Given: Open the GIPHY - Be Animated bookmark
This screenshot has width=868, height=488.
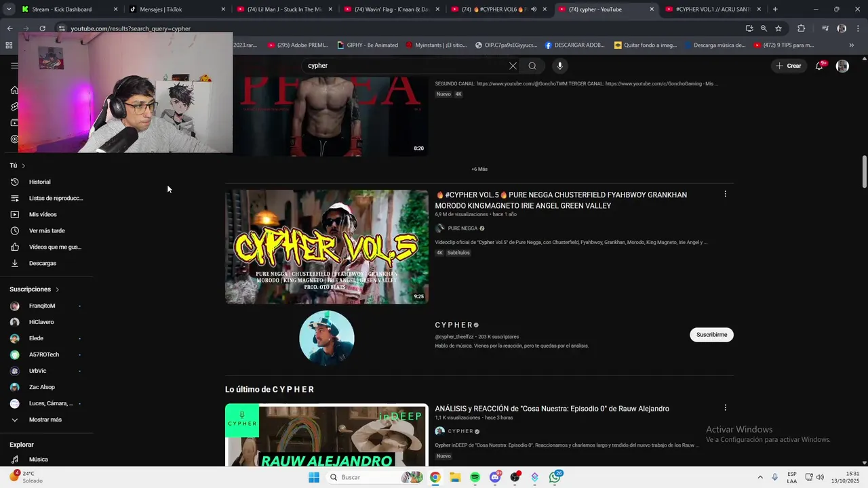Looking at the screenshot, I should 367,45.
